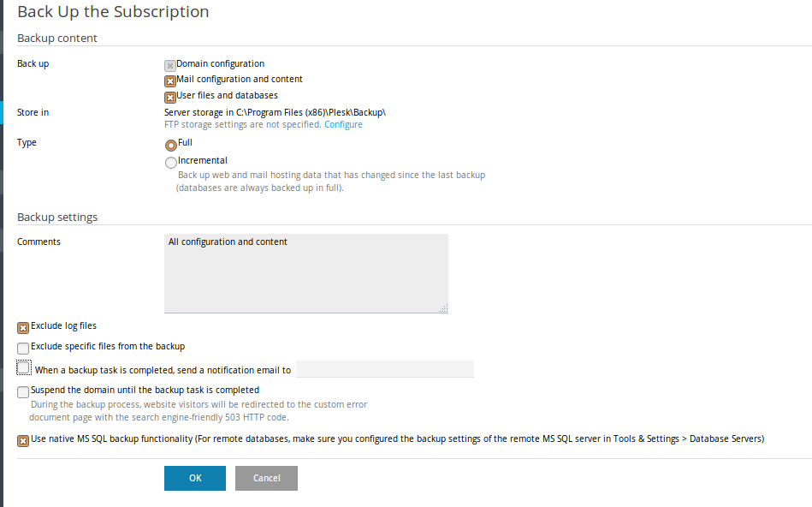This screenshot has height=507, width=812.
Task: Open the Configure FTP storage link
Action: click(x=343, y=124)
